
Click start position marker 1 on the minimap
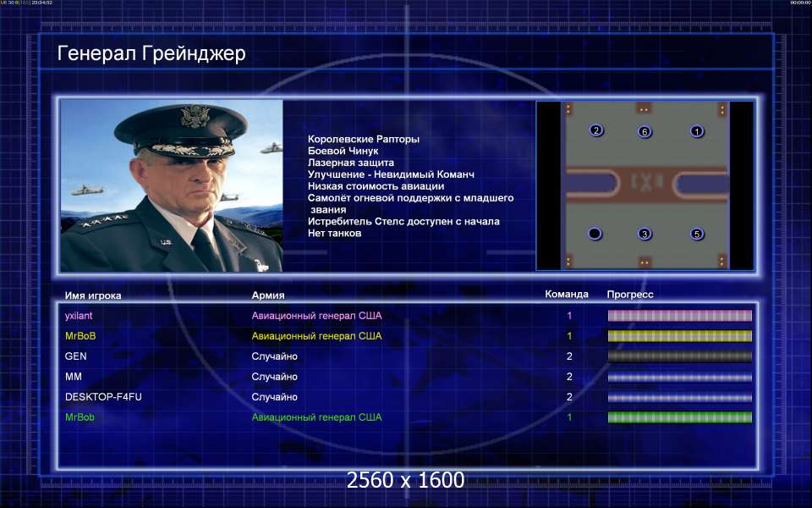(697, 131)
